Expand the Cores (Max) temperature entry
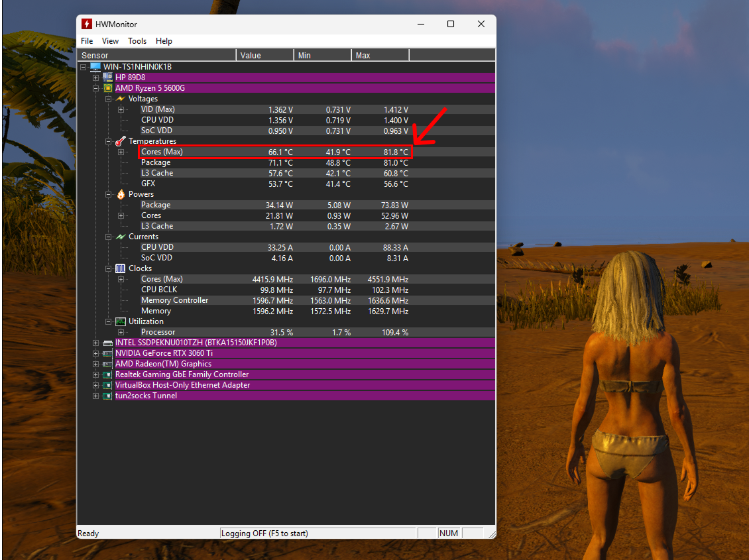Viewport: 749px width, 560px height. [x=121, y=152]
